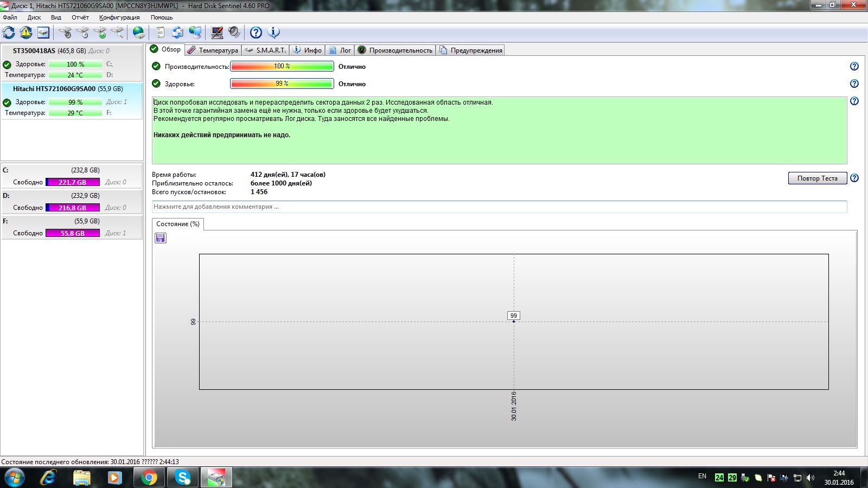Viewport: 868px width, 488px height.
Task: Click the D: free space bar 216,8 GB
Action: click(x=73, y=208)
